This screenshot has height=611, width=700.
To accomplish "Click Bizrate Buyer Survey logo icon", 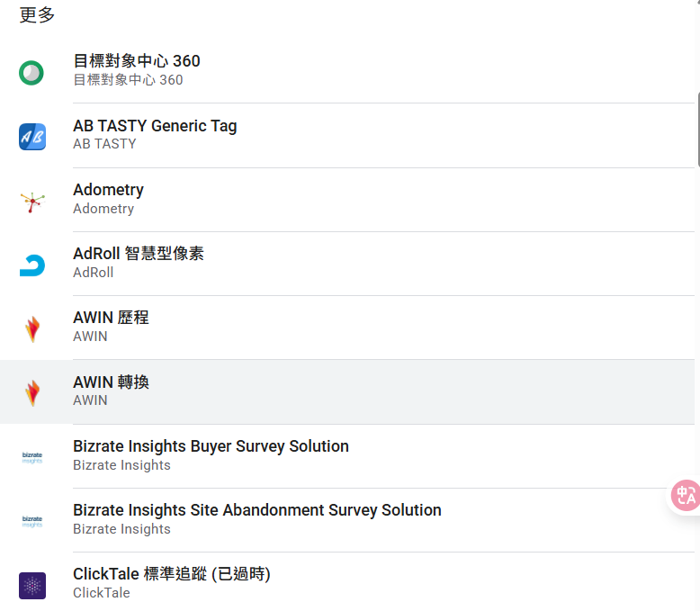I will 32,457.
